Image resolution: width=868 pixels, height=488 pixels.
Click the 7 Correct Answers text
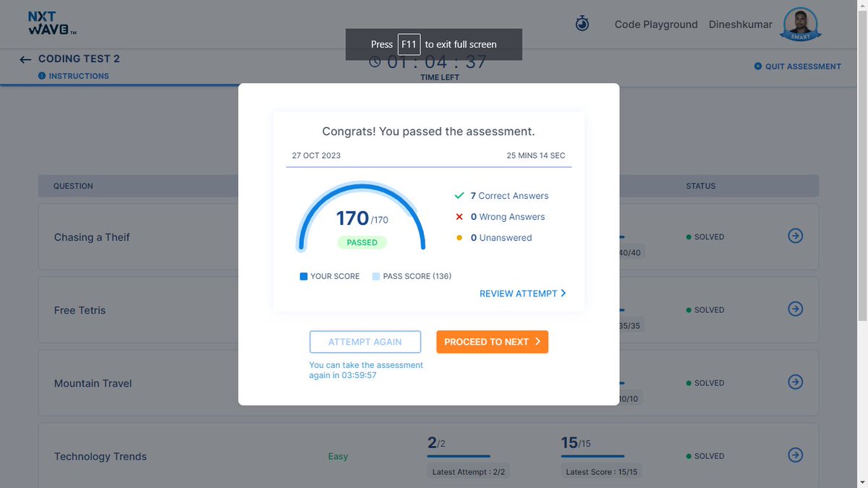point(509,196)
